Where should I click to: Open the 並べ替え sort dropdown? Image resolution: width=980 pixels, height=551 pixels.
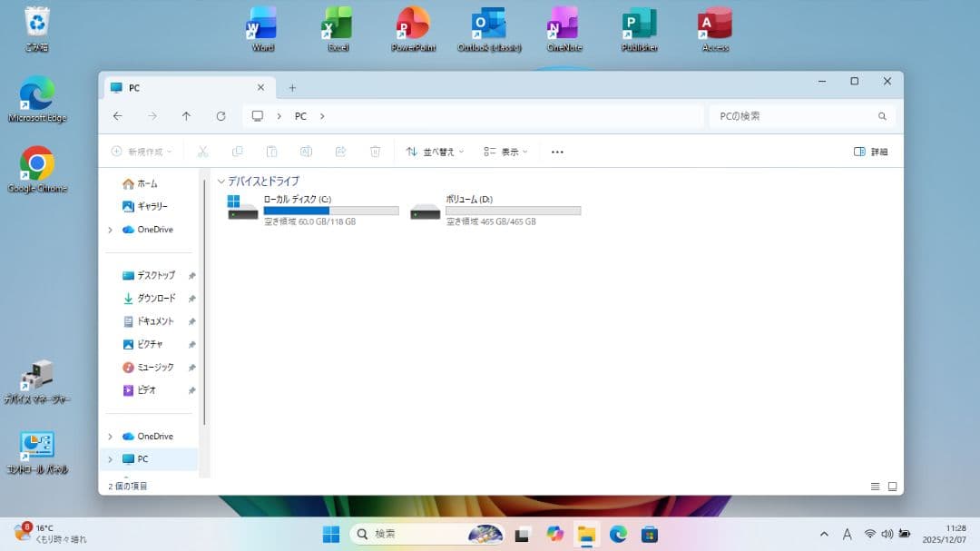point(436,152)
